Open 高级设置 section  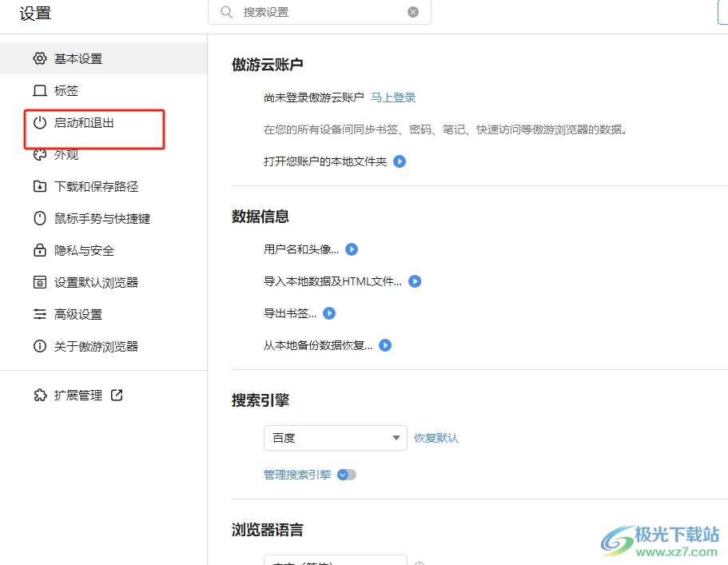coord(104,314)
